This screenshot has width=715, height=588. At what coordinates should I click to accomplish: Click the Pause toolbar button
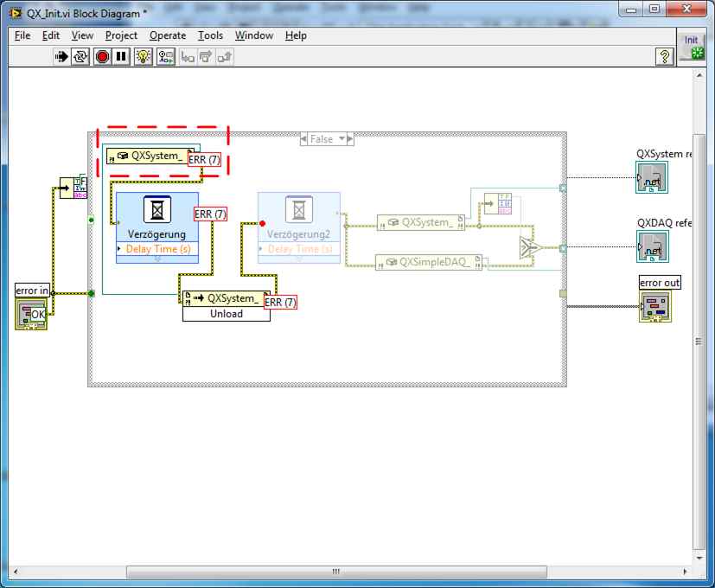pyautogui.click(x=121, y=56)
